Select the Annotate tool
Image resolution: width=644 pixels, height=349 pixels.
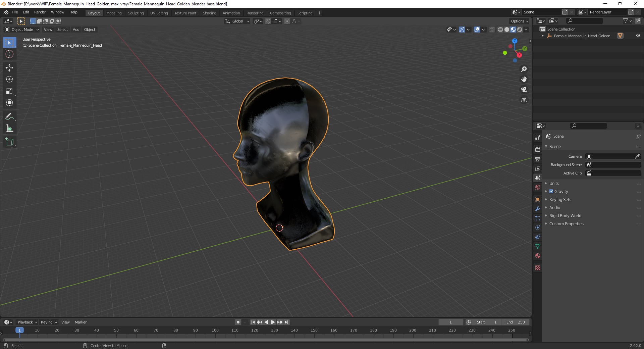click(9, 117)
